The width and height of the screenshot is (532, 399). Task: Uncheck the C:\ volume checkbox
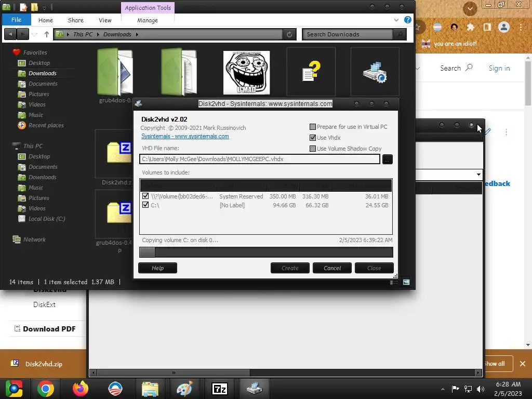coord(145,205)
